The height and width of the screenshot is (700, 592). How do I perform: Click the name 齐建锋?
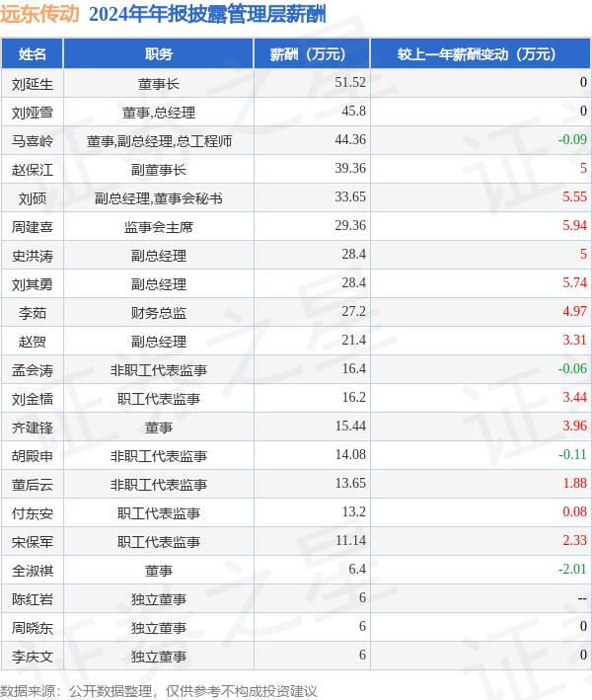[33, 428]
